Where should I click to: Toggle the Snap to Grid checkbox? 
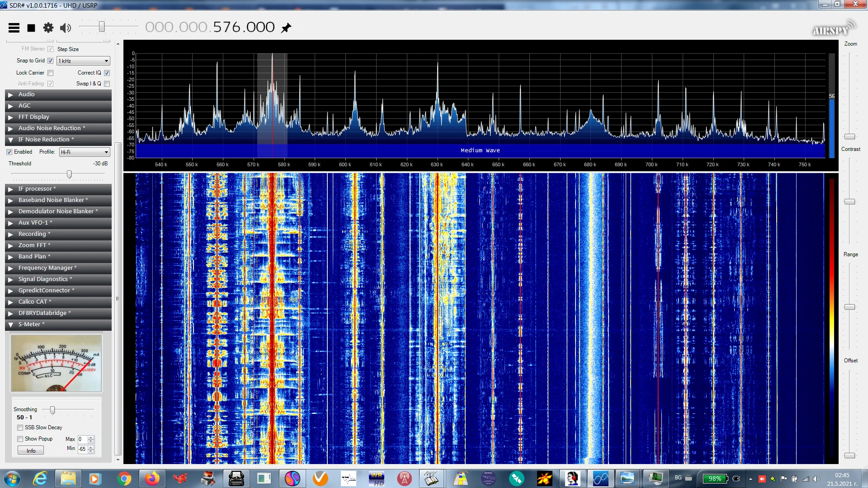click(51, 61)
